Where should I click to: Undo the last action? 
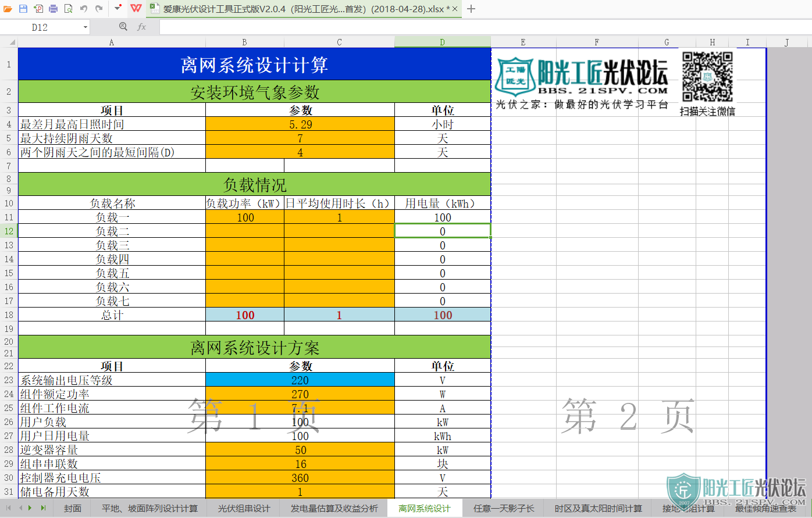84,9
